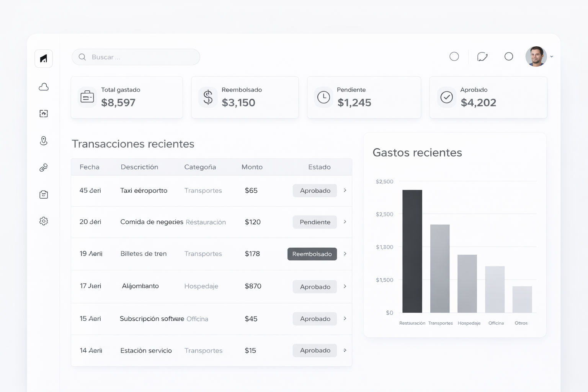Open the cloud icon in sidebar
This screenshot has height=392, width=588.
point(44,87)
